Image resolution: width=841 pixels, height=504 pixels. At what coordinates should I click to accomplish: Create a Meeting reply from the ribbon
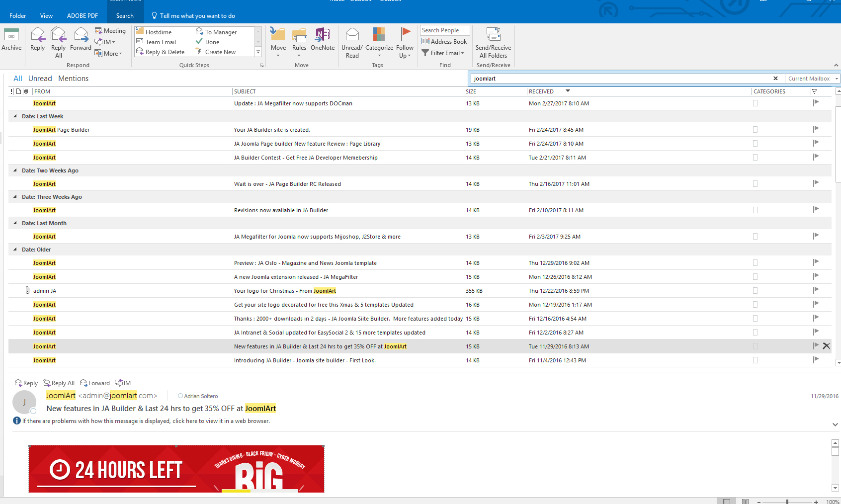(110, 31)
